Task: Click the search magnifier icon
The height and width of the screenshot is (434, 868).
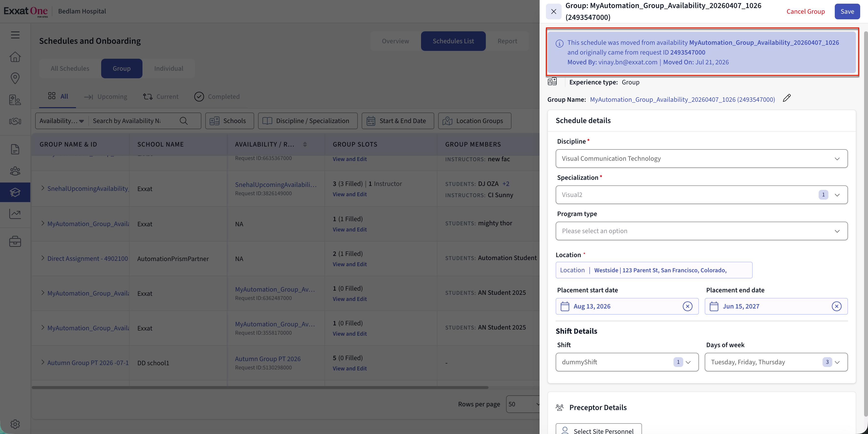Action: tap(184, 121)
